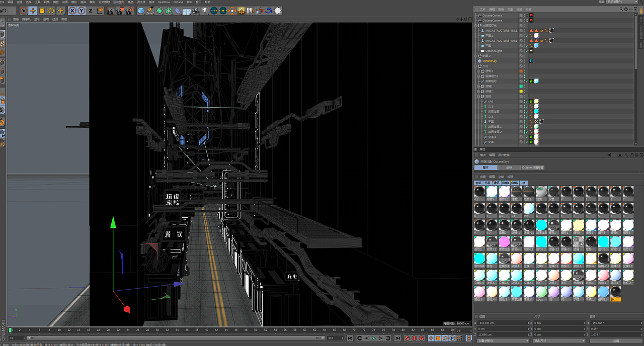Switch to the 坐标 attributes tab
The height and width of the screenshot is (346, 644).
point(509,167)
